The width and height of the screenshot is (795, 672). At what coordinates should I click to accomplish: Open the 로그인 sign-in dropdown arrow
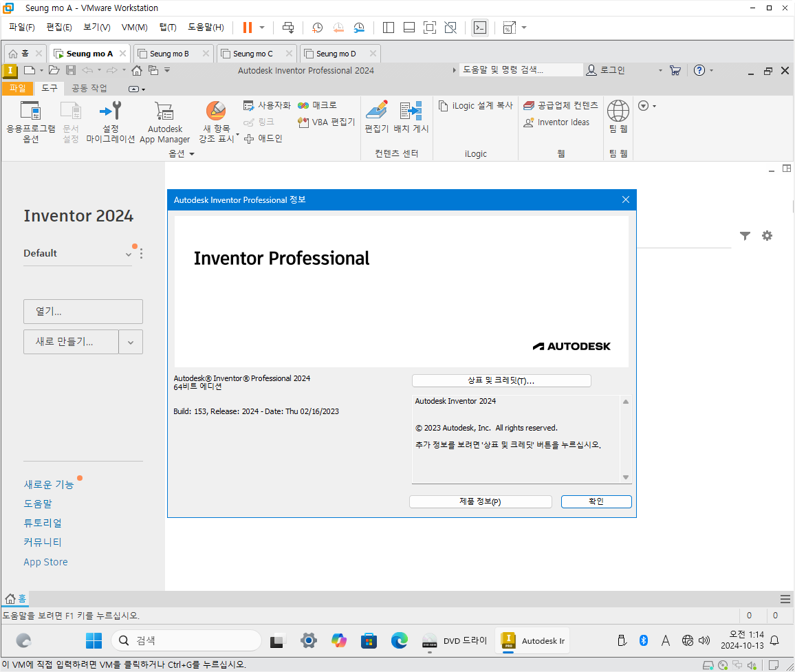660,70
